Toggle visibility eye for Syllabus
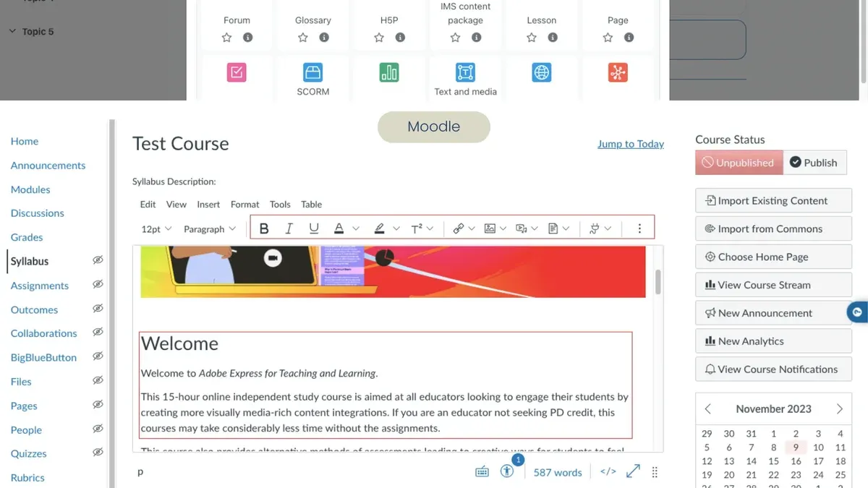This screenshot has width=868, height=488. [x=98, y=260]
